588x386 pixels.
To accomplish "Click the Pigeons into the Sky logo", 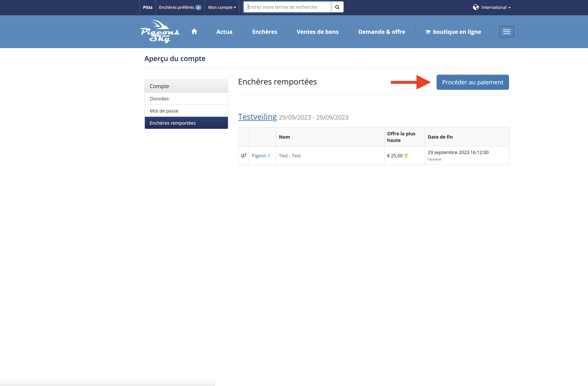I will 160,32.
